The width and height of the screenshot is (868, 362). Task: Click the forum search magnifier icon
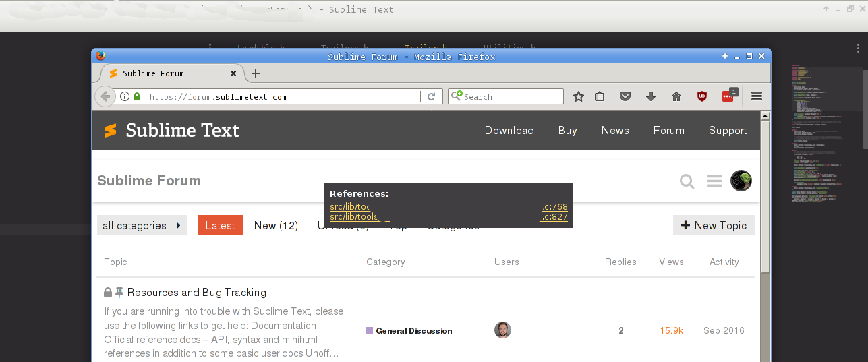[x=687, y=181]
